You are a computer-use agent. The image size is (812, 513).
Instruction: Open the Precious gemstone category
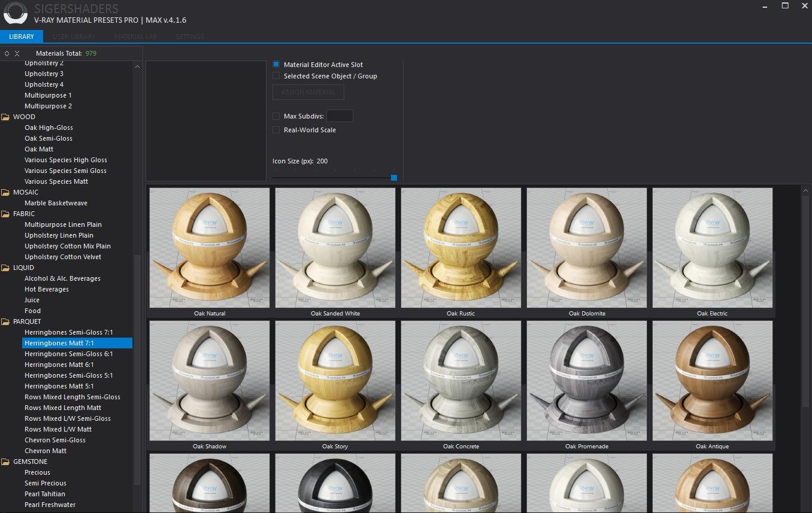[x=37, y=472]
